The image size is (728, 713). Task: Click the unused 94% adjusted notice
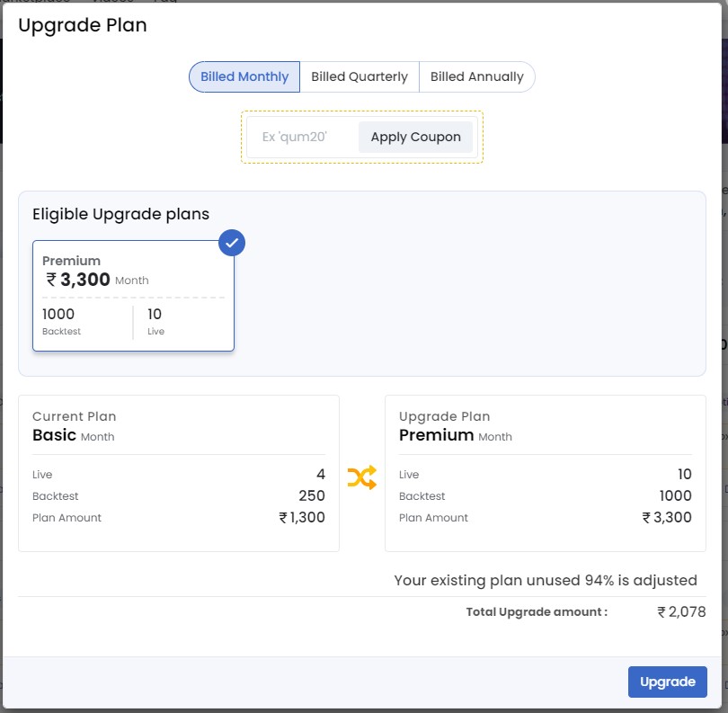tap(545, 581)
